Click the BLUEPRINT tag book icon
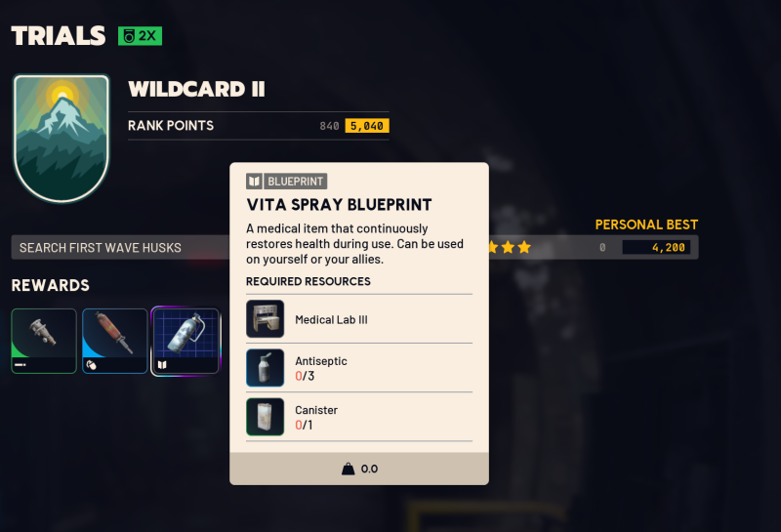Screen dimensions: 781x532 (x=254, y=182)
